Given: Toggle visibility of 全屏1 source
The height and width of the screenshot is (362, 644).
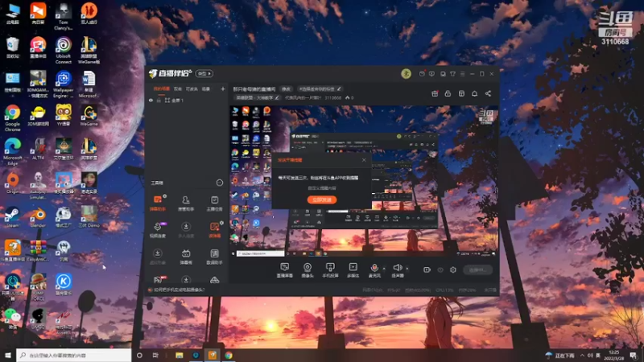Looking at the screenshot, I should click(x=151, y=100).
